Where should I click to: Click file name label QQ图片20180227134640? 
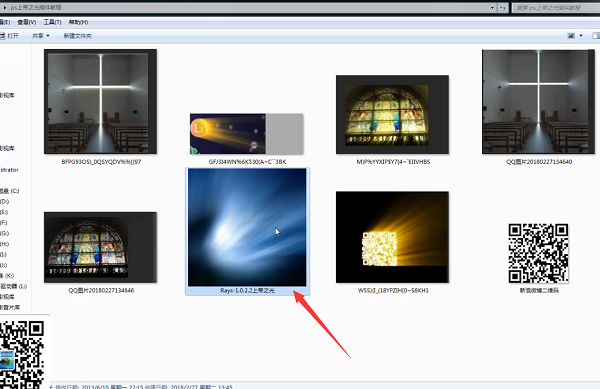pos(539,162)
